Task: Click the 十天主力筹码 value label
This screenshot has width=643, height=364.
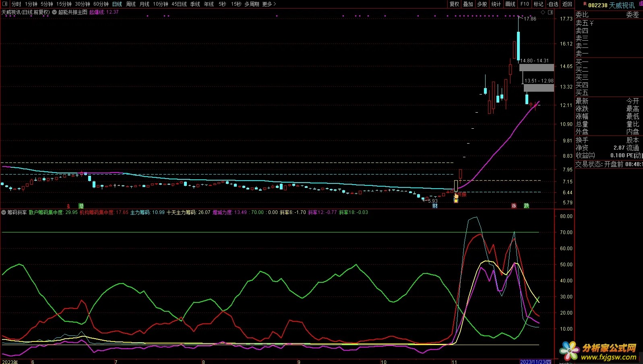Action: click(x=188, y=212)
